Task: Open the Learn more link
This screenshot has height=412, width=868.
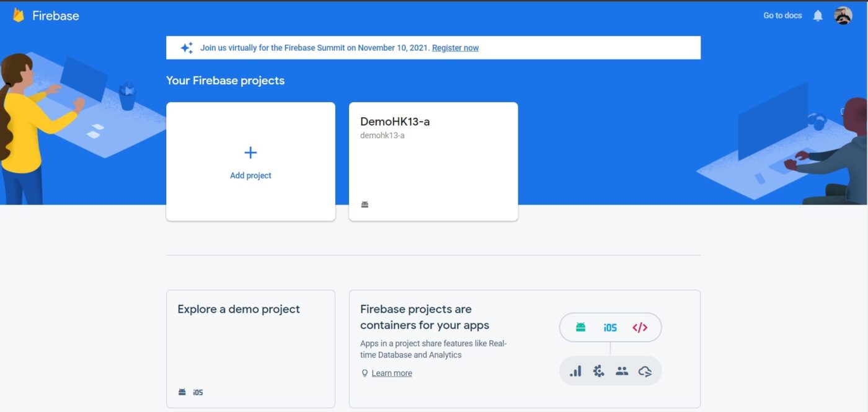Action: pyautogui.click(x=391, y=373)
